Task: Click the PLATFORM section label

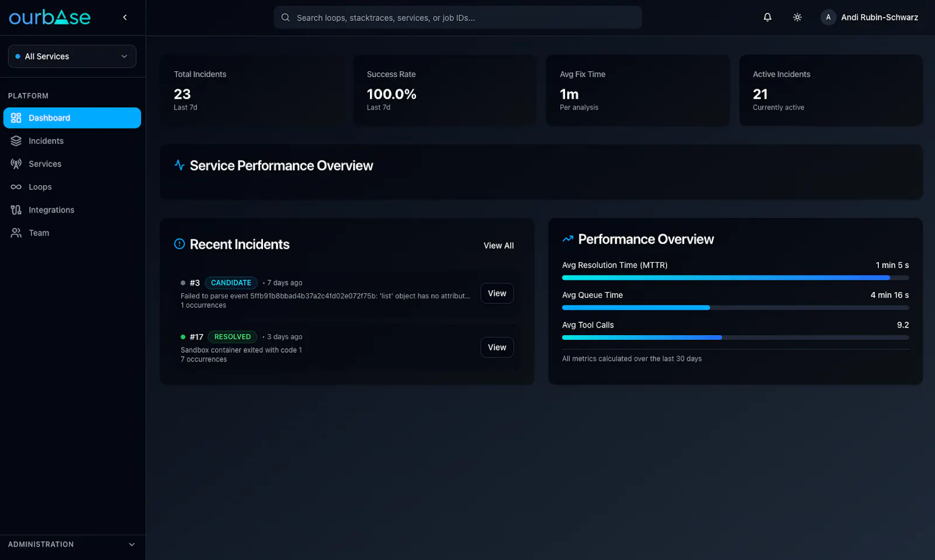Action: tap(28, 96)
